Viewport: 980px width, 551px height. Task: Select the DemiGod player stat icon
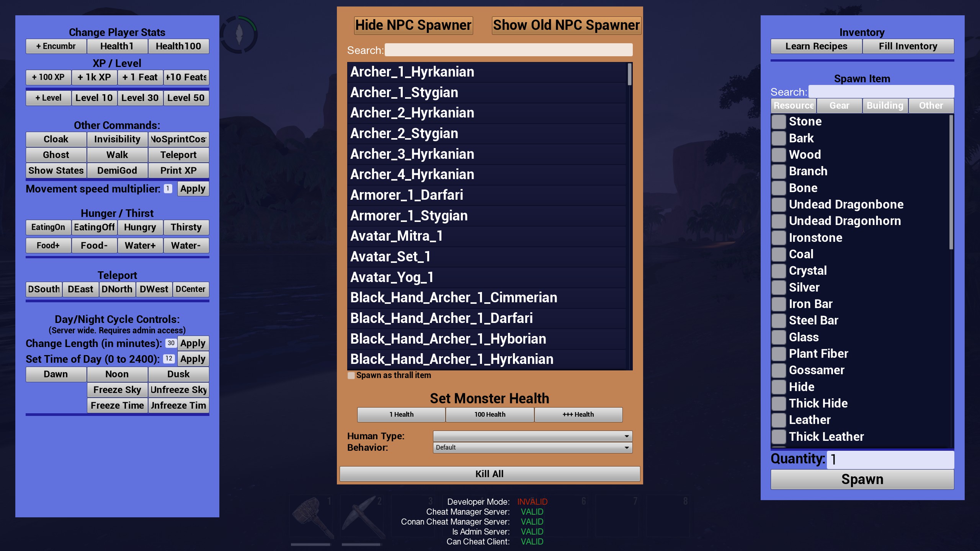pyautogui.click(x=116, y=170)
